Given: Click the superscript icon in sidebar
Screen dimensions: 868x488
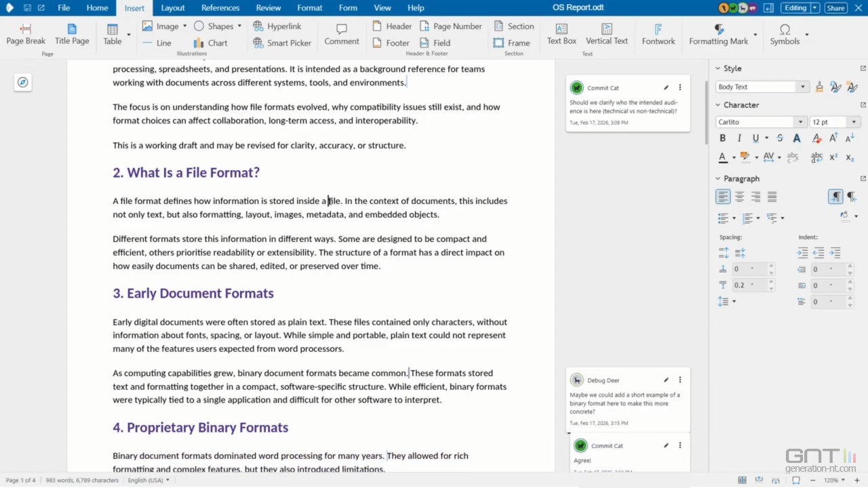Looking at the screenshot, I should tap(833, 157).
